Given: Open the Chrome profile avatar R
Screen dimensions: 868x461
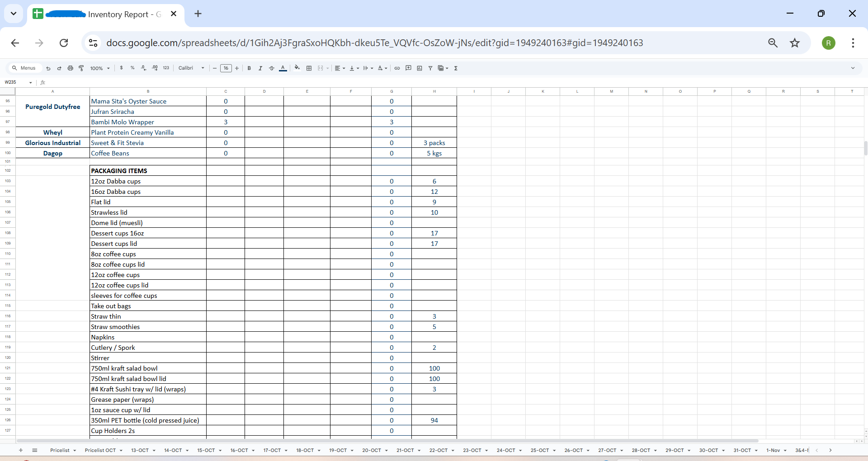Looking at the screenshot, I should click(829, 43).
